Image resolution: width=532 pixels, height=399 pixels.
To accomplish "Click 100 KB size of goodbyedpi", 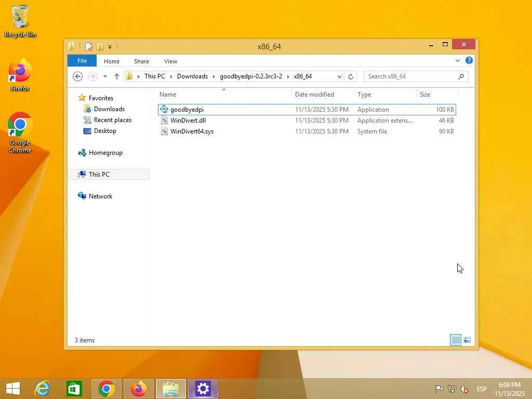I will coord(445,110).
